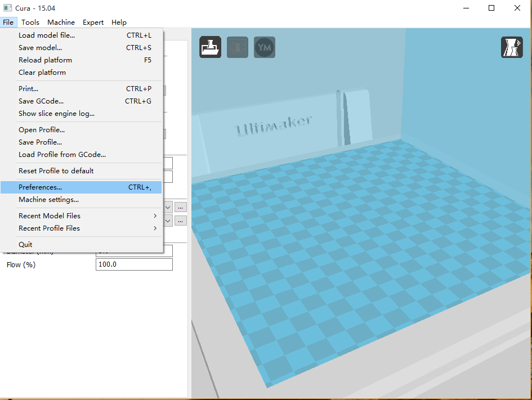The width and height of the screenshot is (532, 400).
Task: Open the Machine menu
Action: click(61, 23)
